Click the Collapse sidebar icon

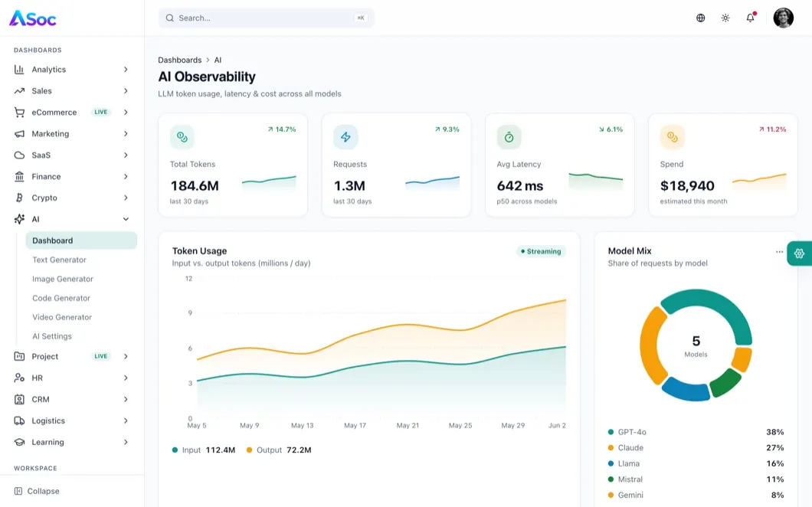(18, 491)
